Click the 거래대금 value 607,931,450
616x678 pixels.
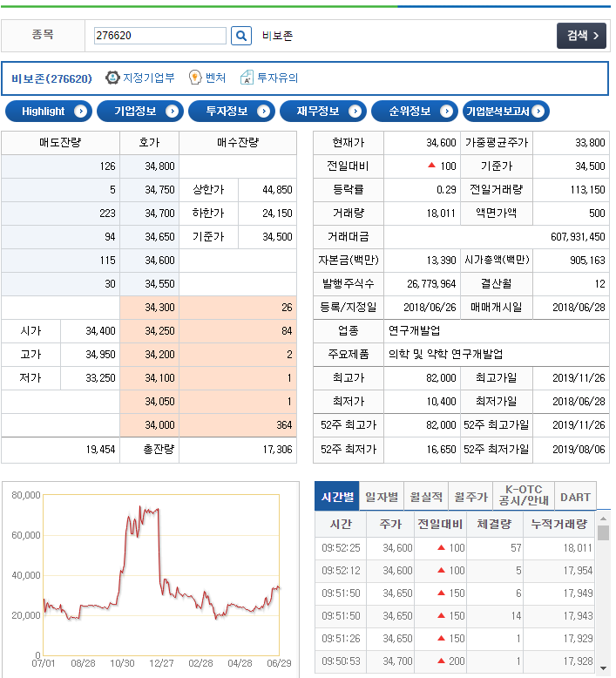578,237
